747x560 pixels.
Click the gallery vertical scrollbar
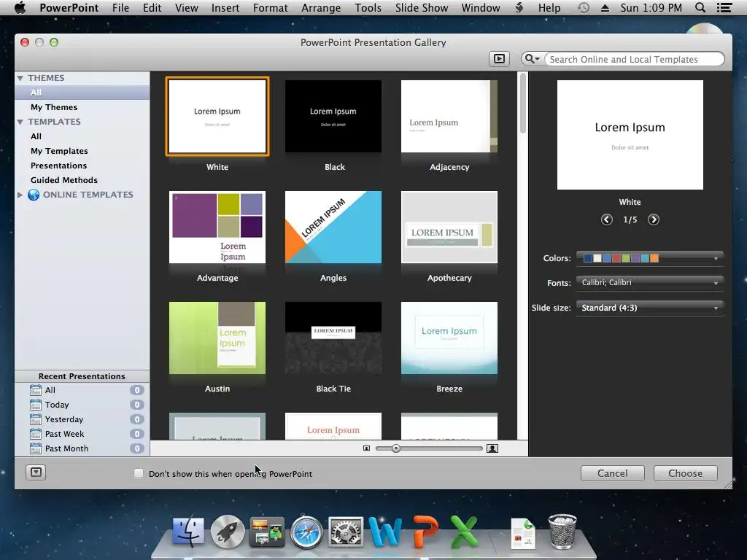pyautogui.click(x=522, y=103)
